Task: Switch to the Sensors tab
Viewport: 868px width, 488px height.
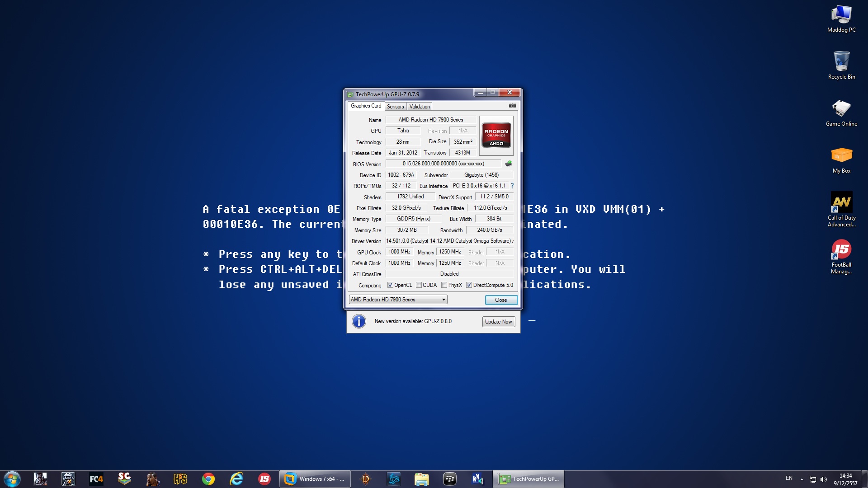Action: pos(395,107)
